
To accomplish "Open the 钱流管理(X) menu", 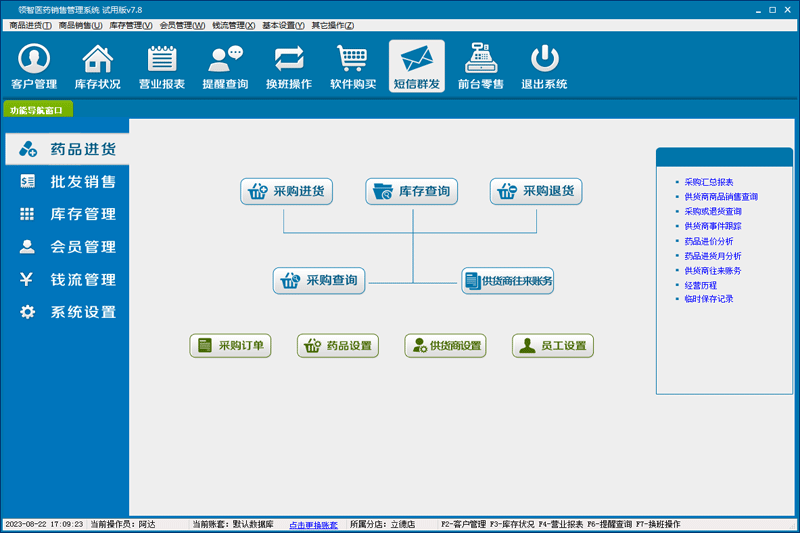I will click(234, 26).
